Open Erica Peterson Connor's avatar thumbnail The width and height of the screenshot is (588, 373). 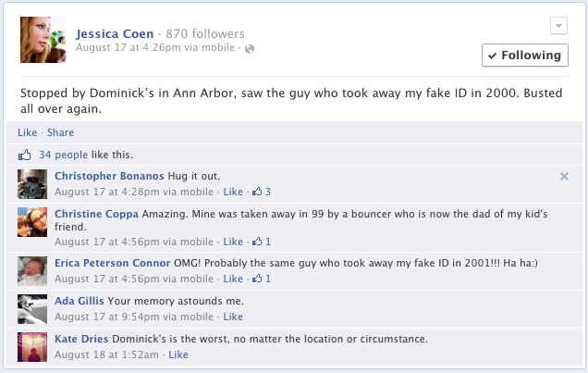pos(33,270)
